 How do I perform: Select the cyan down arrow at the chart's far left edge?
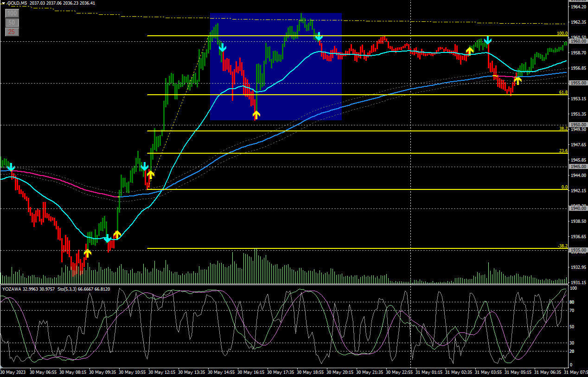11,168
